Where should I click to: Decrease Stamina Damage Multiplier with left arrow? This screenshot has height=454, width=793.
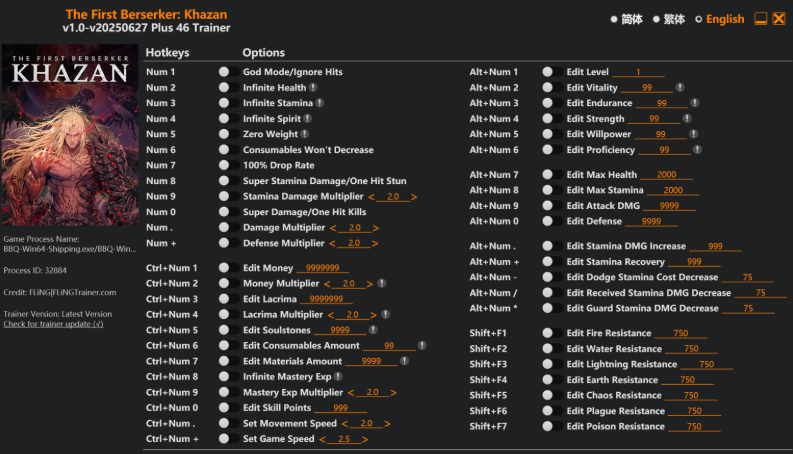[372, 197]
